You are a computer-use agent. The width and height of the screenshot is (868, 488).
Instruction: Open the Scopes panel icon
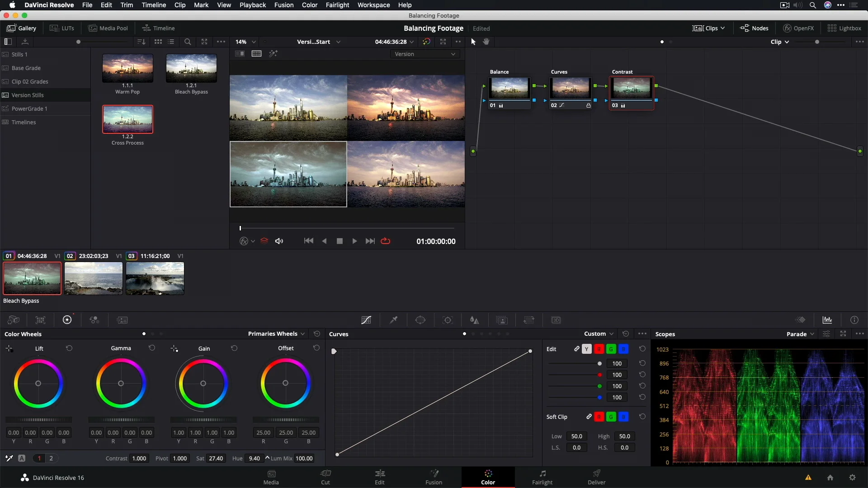click(x=827, y=320)
